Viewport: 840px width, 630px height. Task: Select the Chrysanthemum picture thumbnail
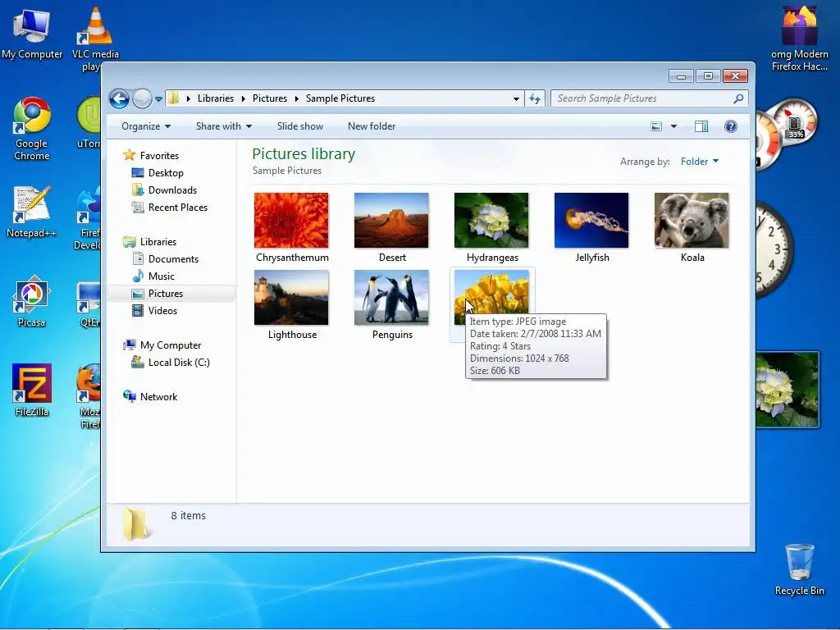pyautogui.click(x=291, y=220)
